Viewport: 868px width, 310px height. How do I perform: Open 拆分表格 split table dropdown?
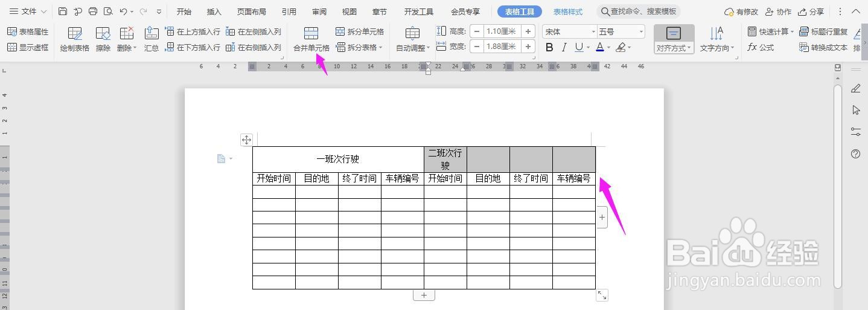pos(360,47)
